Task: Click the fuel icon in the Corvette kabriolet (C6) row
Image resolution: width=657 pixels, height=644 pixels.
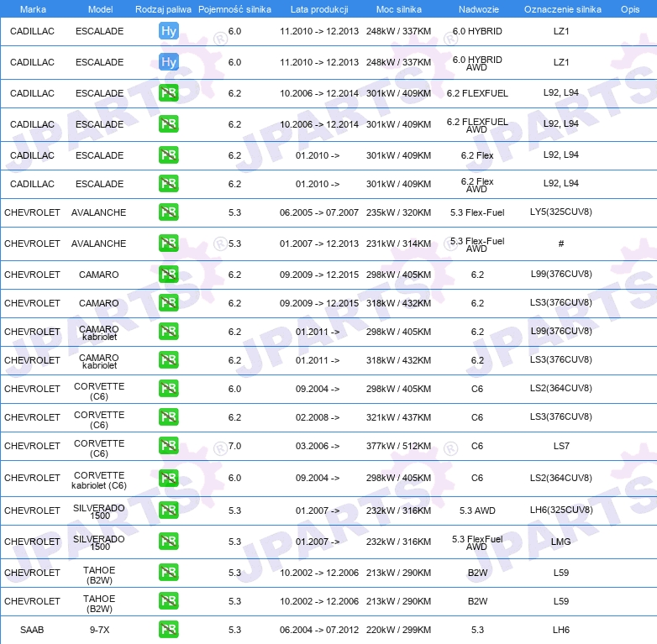Action: pos(168,478)
